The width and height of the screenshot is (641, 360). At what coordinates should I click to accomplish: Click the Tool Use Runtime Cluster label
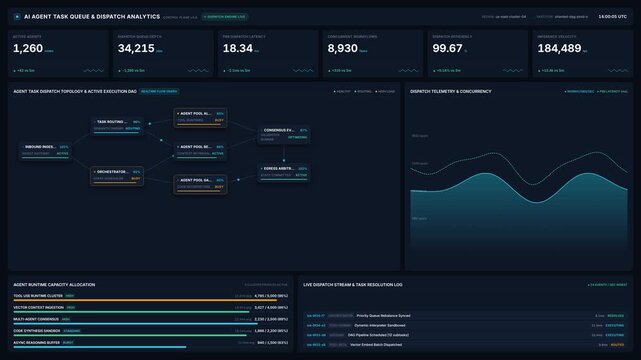coord(38,296)
